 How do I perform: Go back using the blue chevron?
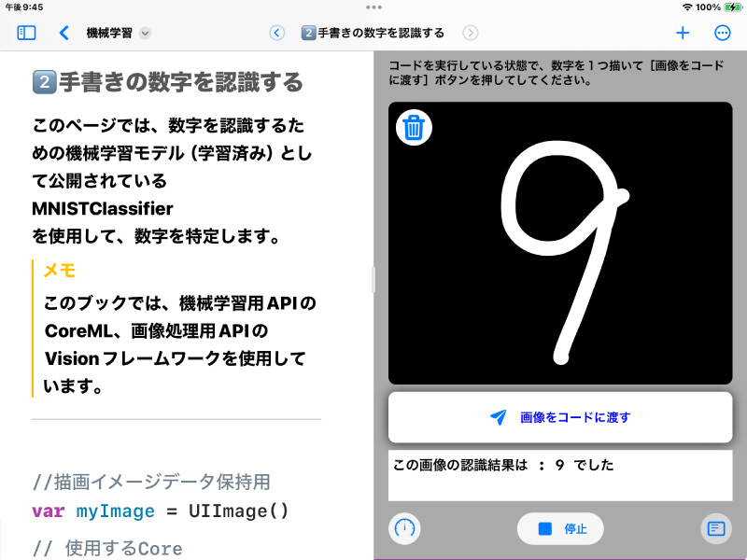pos(63,33)
